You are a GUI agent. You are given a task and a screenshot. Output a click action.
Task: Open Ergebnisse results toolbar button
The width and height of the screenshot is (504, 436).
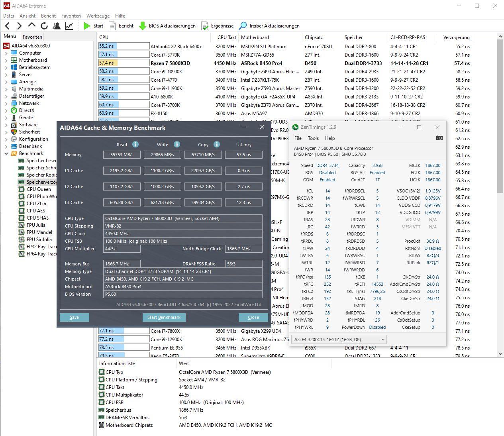(x=217, y=26)
